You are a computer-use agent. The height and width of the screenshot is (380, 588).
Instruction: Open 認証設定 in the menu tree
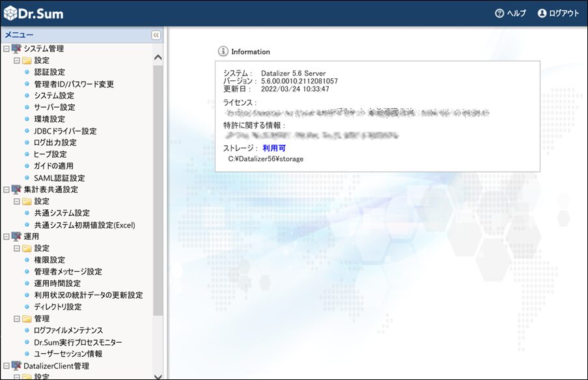[49, 72]
